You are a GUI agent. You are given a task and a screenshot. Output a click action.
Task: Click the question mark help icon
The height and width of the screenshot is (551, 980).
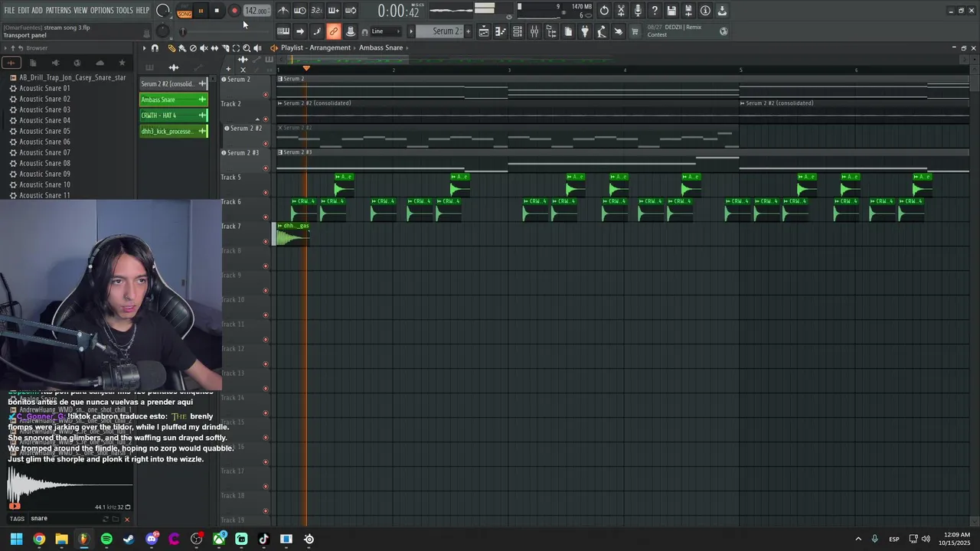655,11
